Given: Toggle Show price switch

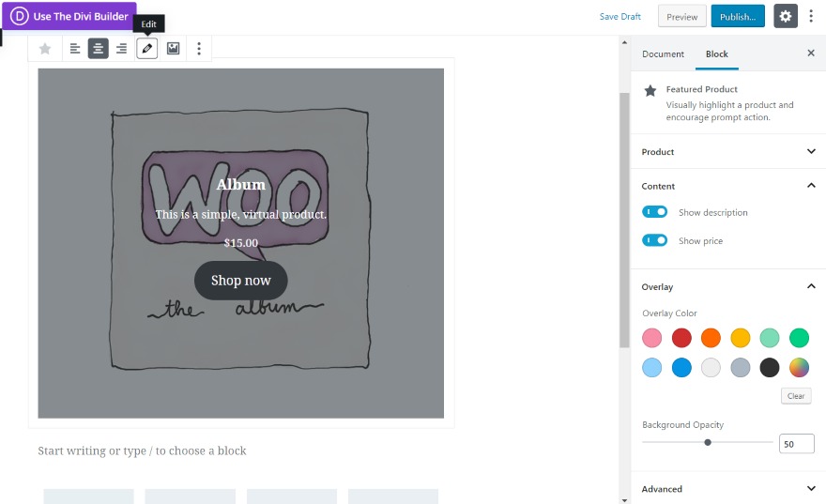Looking at the screenshot, I should tap(654, 240).
